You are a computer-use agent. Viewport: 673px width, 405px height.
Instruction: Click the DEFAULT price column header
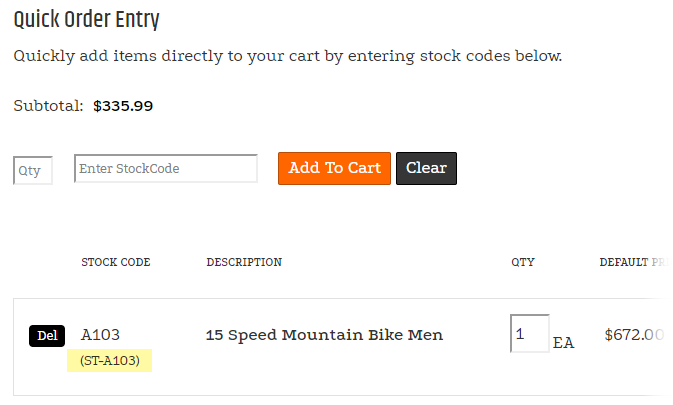point(632,263)
